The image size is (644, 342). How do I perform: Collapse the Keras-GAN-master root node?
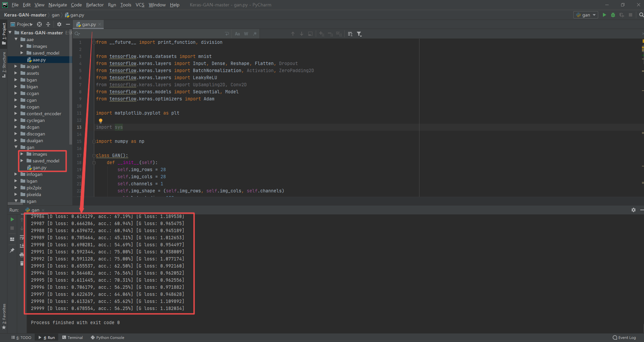pos(10,33)
